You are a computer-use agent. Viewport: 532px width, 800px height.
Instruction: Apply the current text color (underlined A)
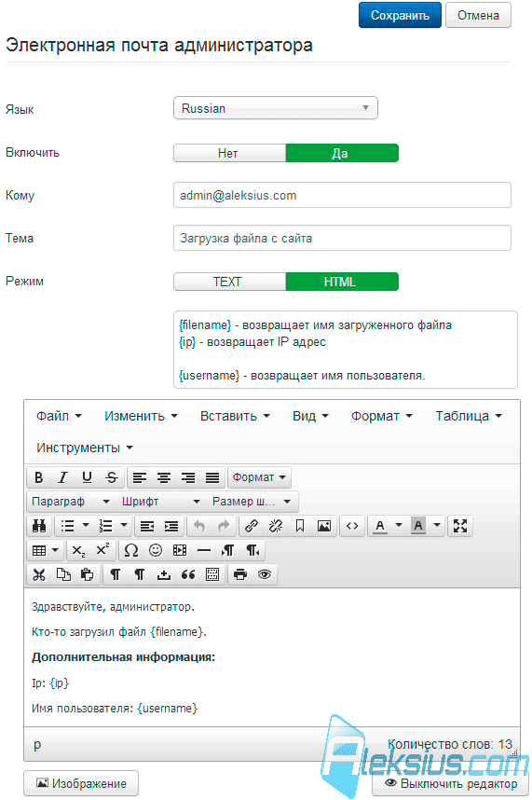coord(380,526)
